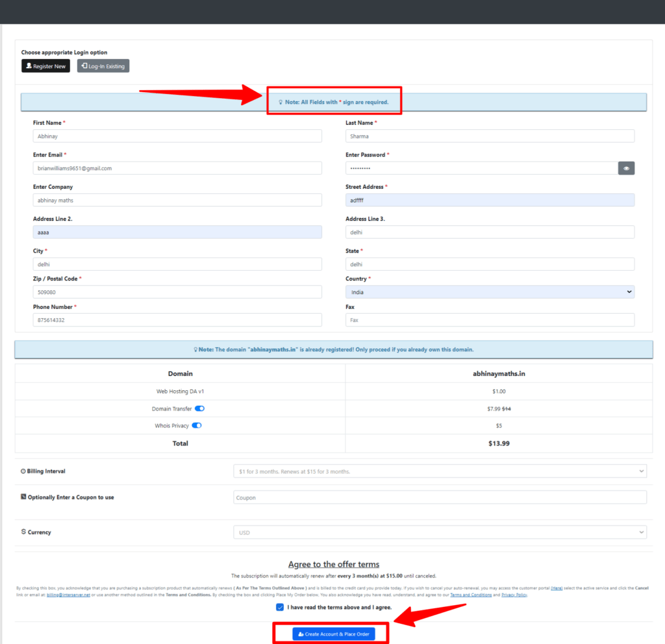Click the Street Address field
The image size is (665, 644).
pyautogui.click(x=490, y=200)
